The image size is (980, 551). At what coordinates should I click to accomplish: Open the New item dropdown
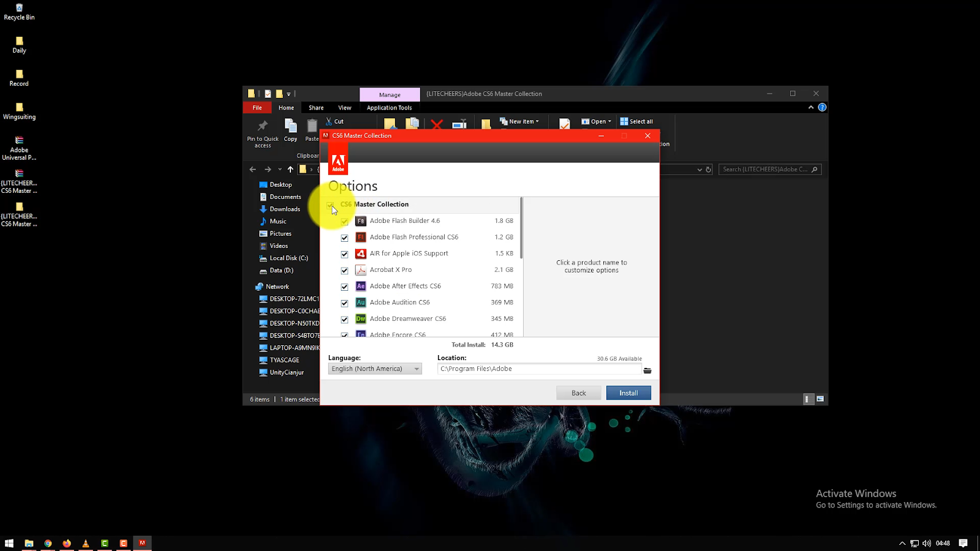tap(519, 121)
